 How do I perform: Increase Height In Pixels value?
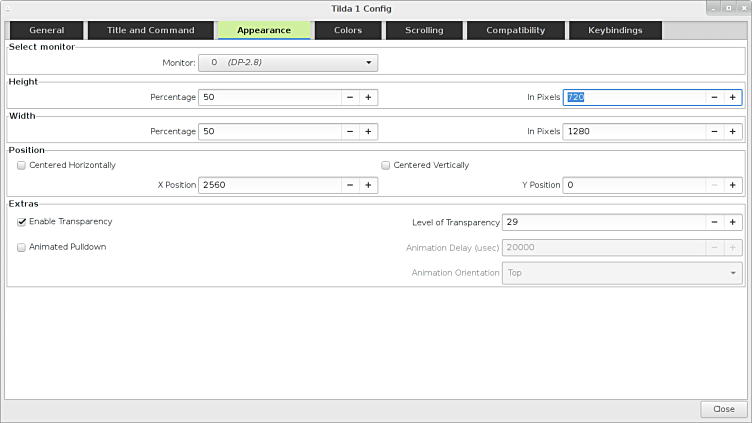[732, 98]
